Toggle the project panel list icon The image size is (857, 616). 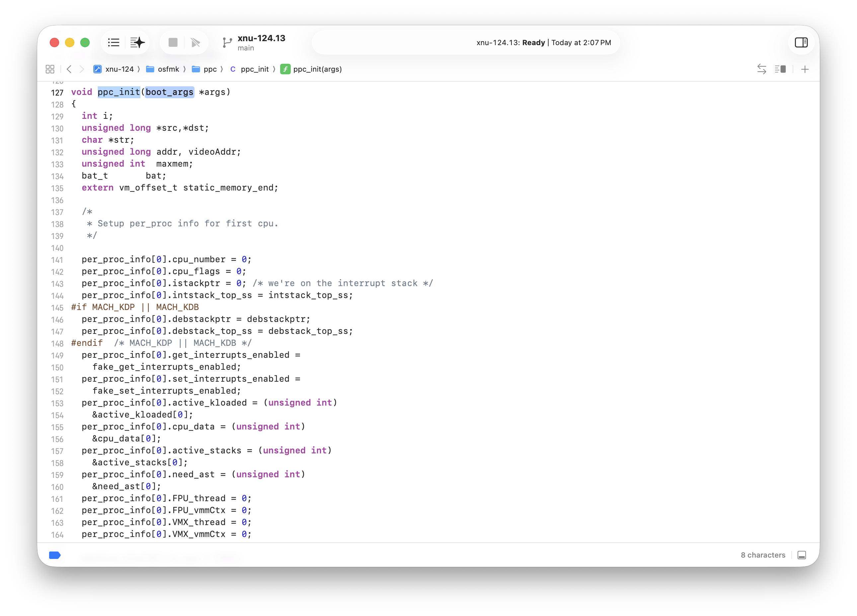click(114, 42)
